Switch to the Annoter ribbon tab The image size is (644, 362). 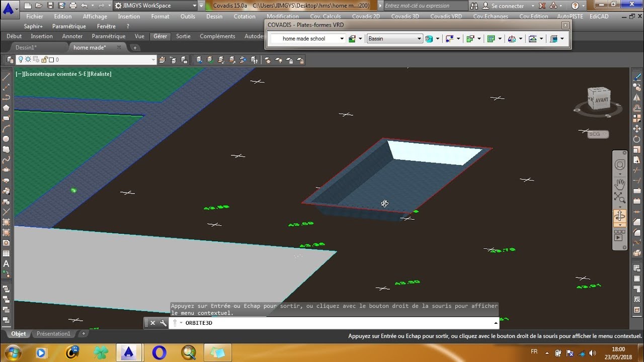[x=72, y=36]
